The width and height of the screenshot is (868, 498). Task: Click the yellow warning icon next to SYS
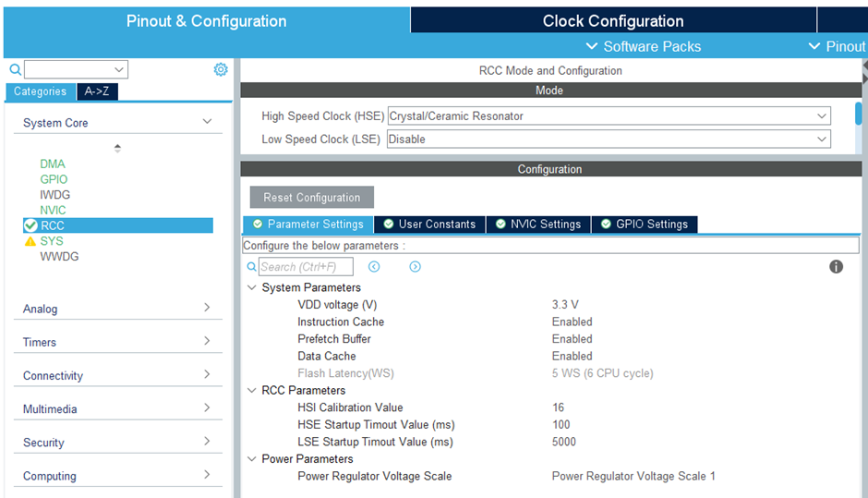click(30, 241)
